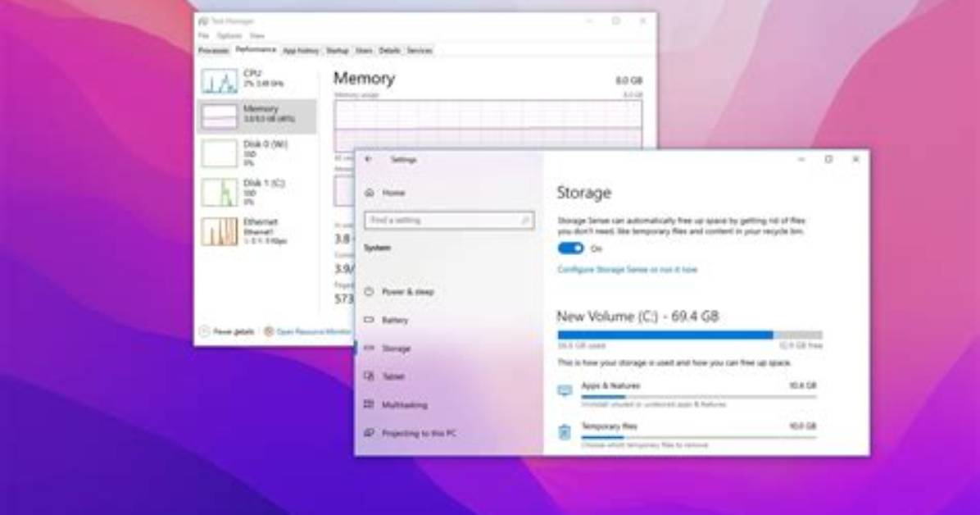Image resolution: width=980 pixels, height=515 pixels.
Task: Switch to the Users tab
Action: coord(364,51)
